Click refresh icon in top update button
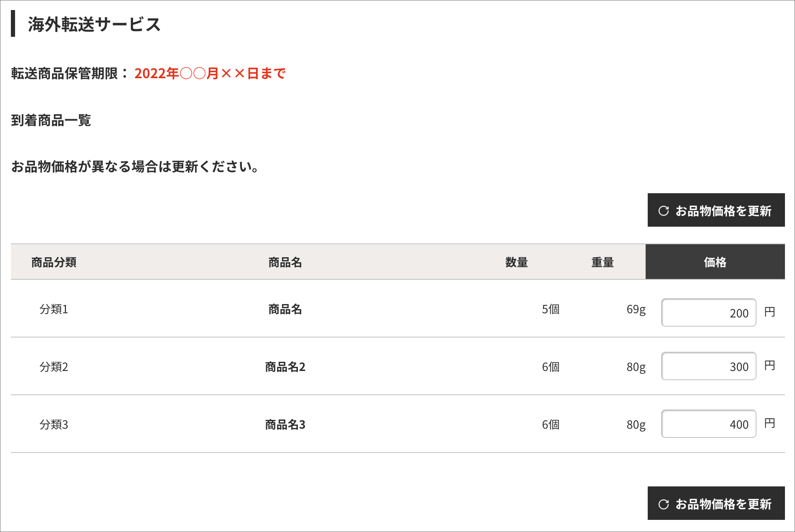Viewport: 795px width, 532px height. (x=664, y=210)
